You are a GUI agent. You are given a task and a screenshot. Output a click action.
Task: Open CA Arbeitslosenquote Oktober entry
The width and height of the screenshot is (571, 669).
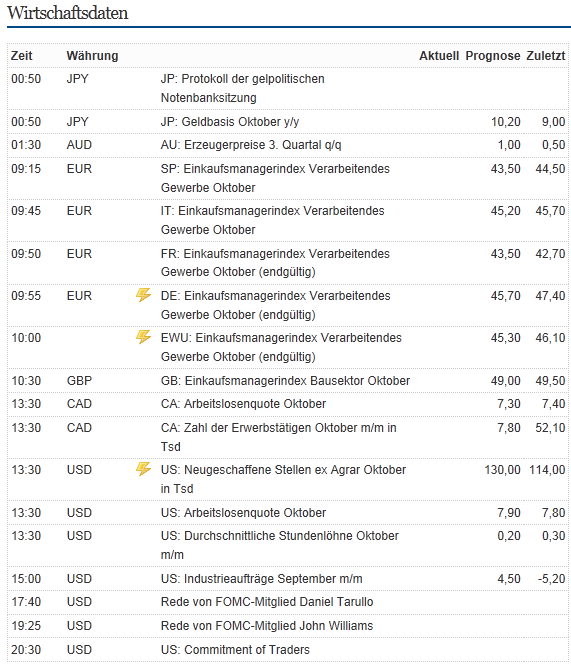point(288,404)
